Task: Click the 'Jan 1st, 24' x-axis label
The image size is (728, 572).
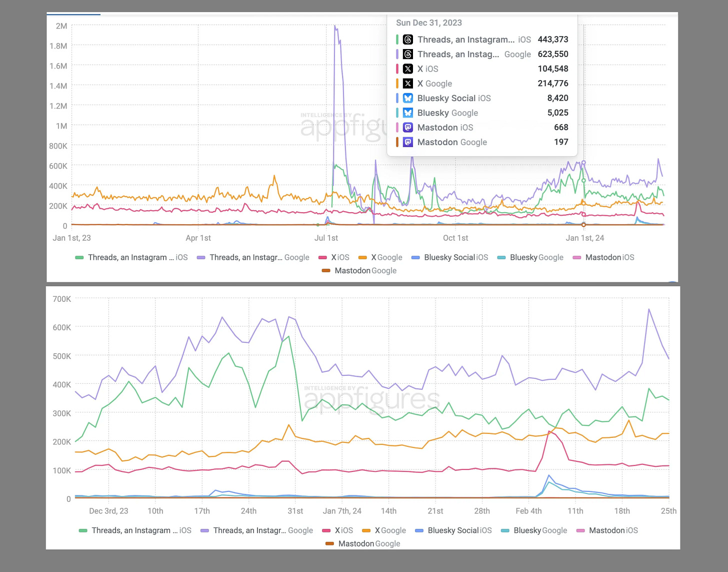Action: tap(585, 238)
